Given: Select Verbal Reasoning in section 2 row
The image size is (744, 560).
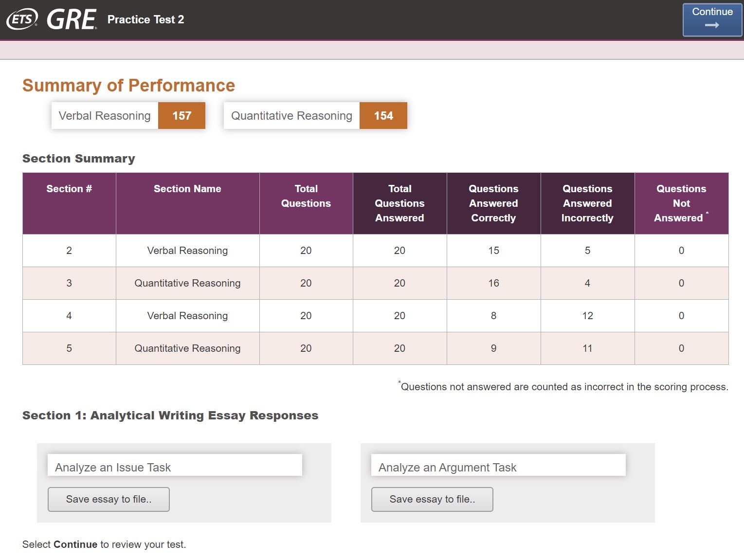Looking at the screenshot, I should click(187, 251).
